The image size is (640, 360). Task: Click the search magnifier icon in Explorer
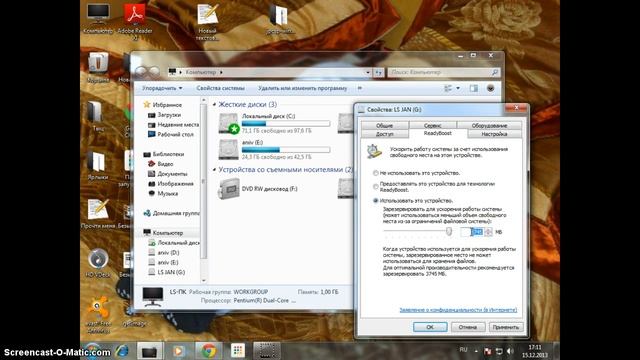point(495,72)
